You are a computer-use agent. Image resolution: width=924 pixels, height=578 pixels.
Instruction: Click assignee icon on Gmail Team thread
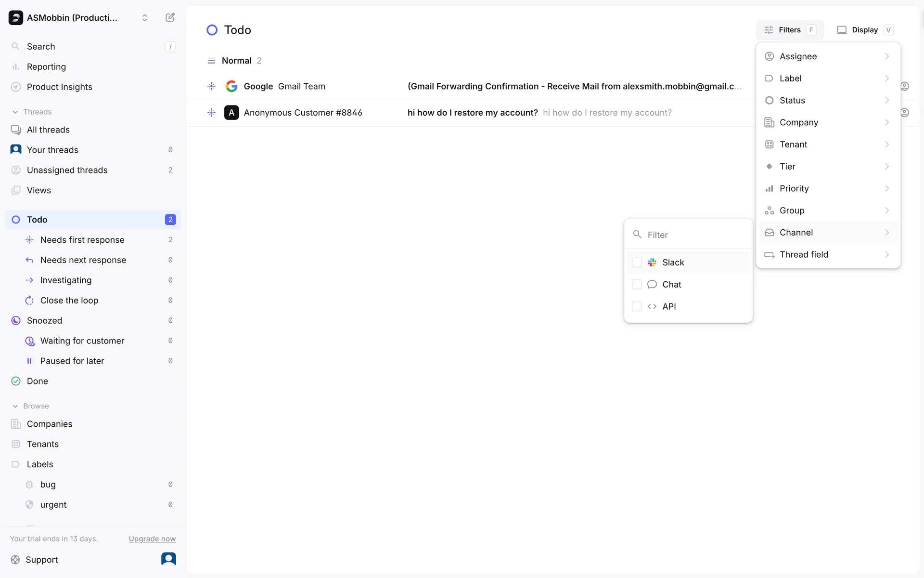coord(905,86)
